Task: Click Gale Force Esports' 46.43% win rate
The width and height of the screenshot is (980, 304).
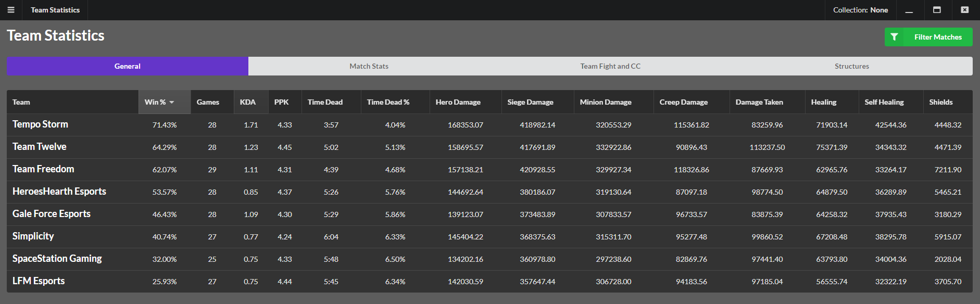Action: (165, 214)
